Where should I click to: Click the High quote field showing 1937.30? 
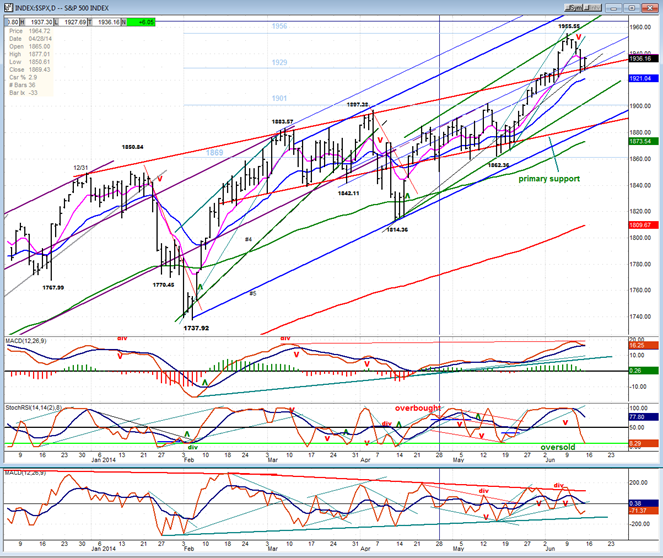tap(39, 22)
